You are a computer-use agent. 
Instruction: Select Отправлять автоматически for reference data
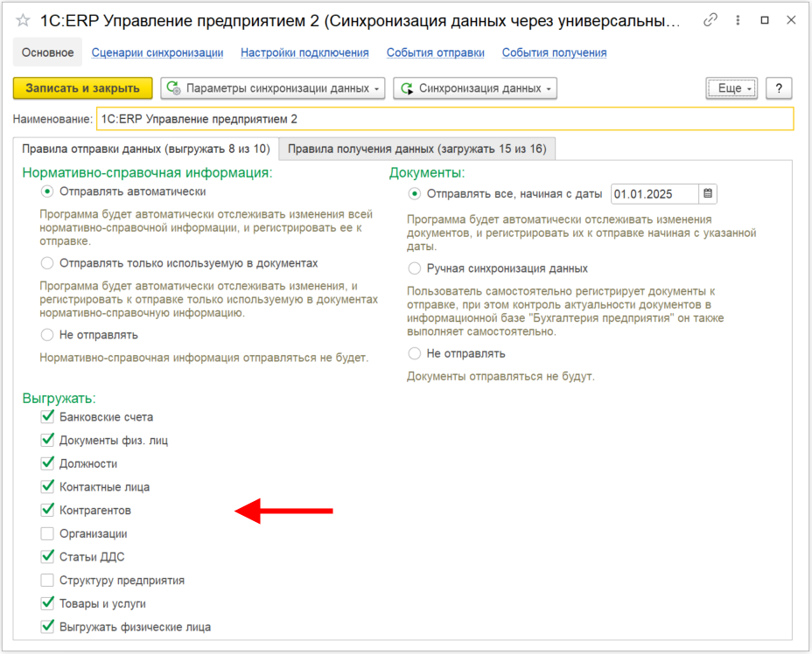[47, 191]
